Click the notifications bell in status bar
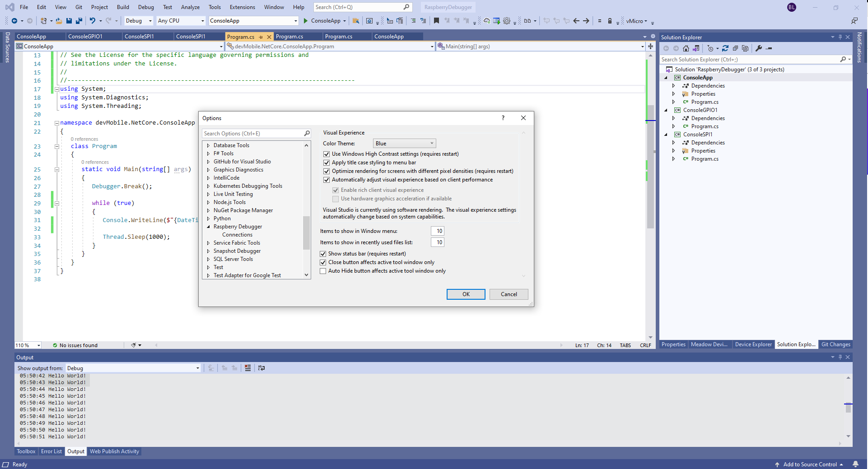The height and width of the screenshot is (469, 868). click(x=855, y=464)
